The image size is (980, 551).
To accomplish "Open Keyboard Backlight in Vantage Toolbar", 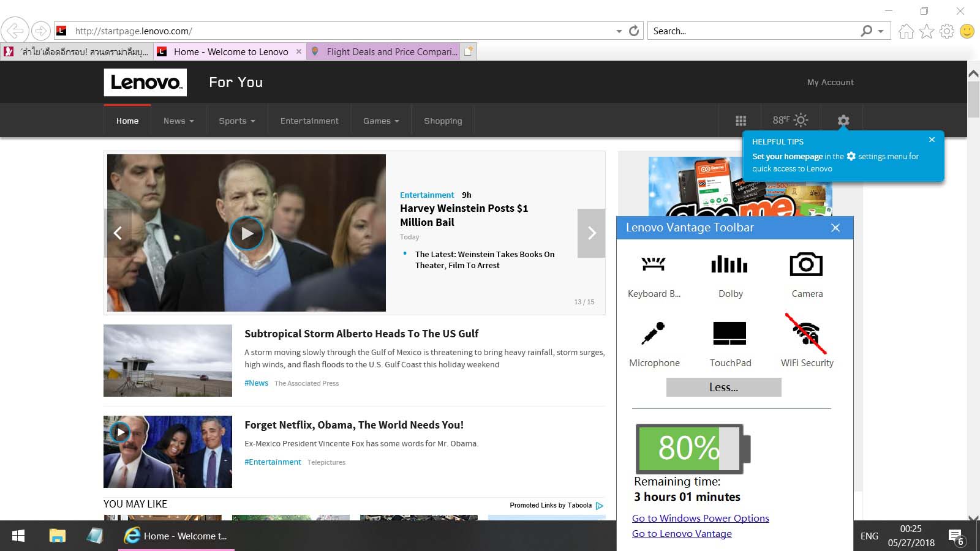I will pos(654,264).
